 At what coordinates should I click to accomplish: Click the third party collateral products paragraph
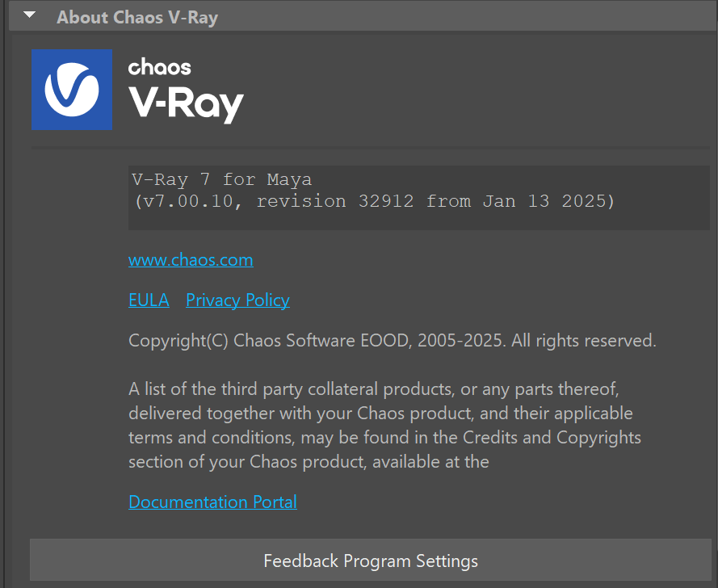[384, 426]
